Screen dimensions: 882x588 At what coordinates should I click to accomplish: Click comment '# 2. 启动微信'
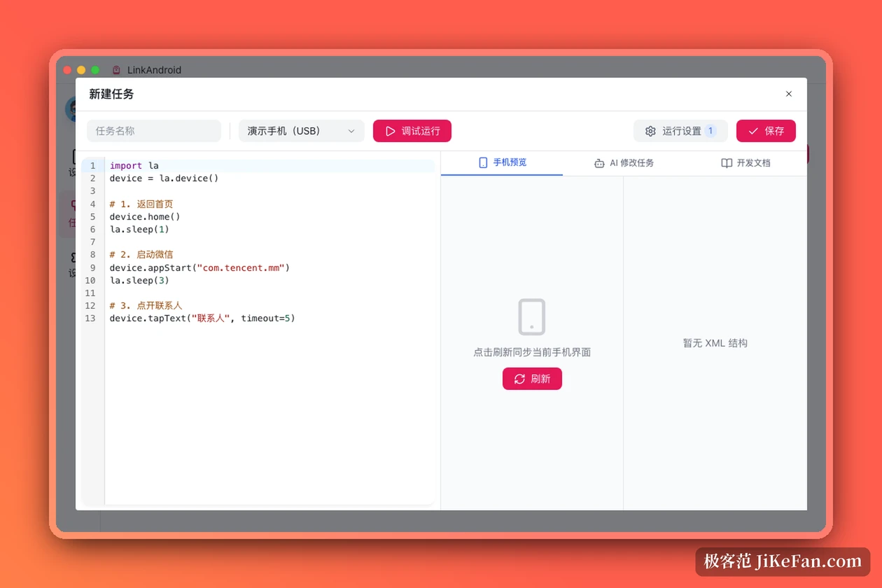[141, 255]
